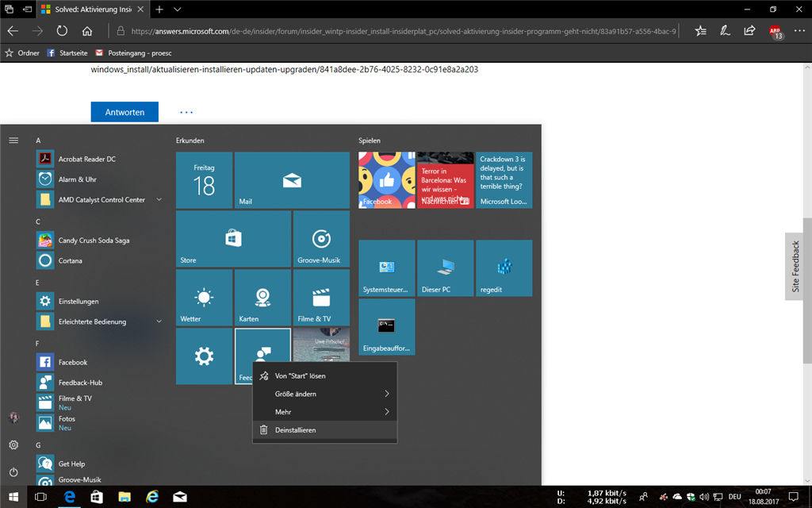Open Get Help app
The height and width of the screenshot is (508, 812).
click(98, 464)
